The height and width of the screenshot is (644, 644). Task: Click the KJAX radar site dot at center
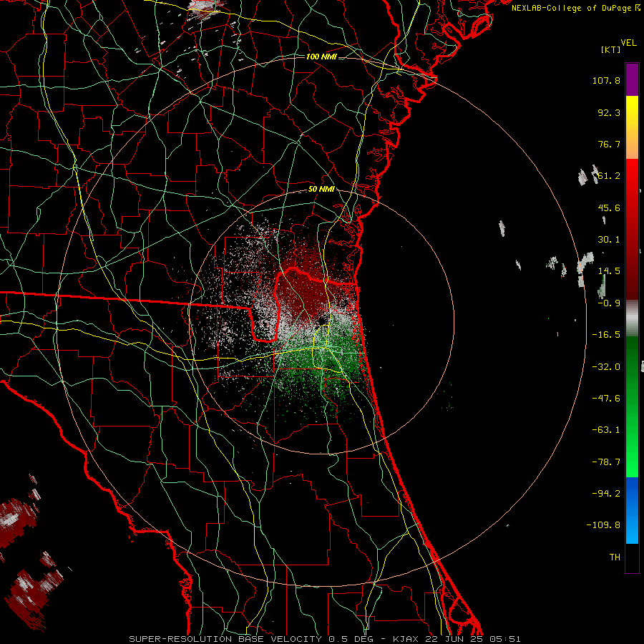tap(323, 320)
